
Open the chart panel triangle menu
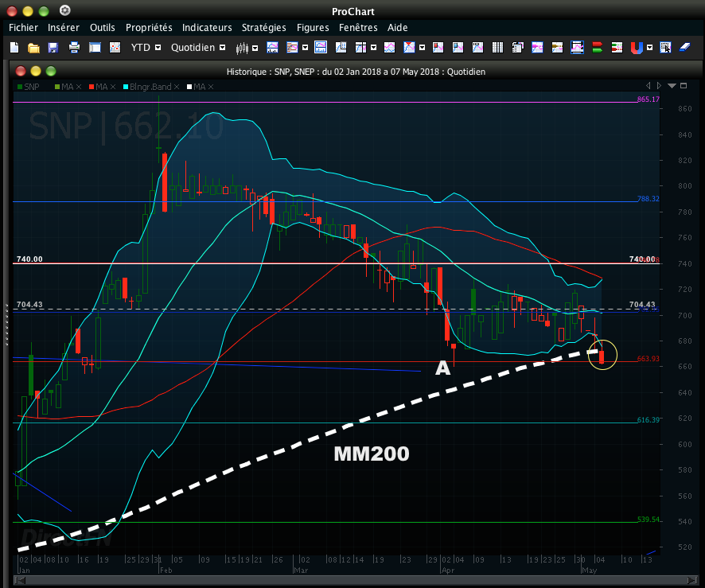point(672,85)
